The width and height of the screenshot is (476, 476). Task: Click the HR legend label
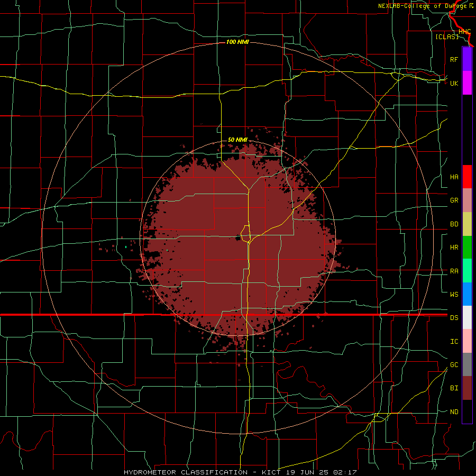[454, 248]
